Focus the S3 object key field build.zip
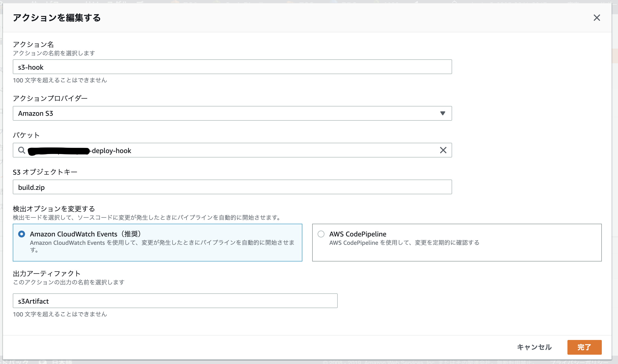This screenshot has height=364, width=618. pos(232,187)
